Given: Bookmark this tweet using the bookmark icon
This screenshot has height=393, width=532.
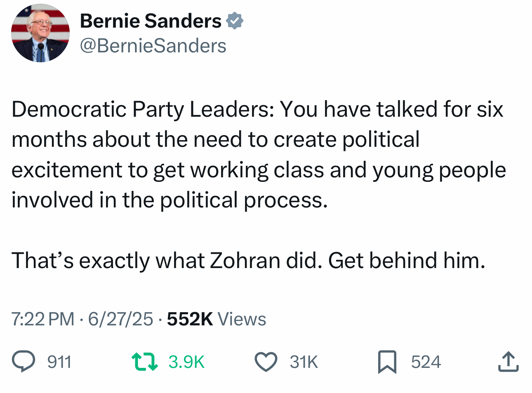Looking at the screenshot, I should [x=387, y=362].
